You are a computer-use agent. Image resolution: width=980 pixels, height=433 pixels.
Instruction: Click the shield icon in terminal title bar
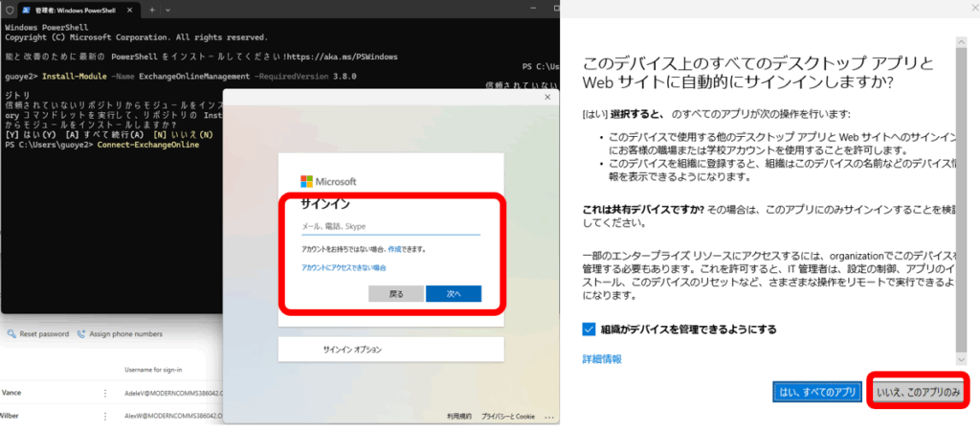[9, 10]
